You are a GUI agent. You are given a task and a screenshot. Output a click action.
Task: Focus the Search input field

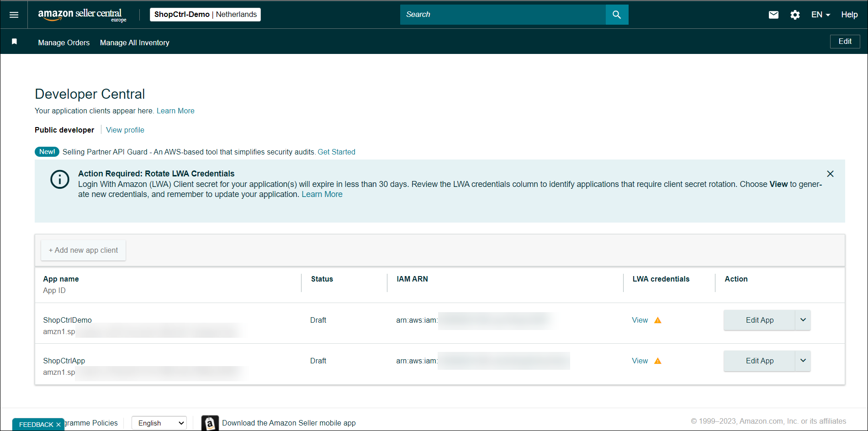tap(503, 15)
